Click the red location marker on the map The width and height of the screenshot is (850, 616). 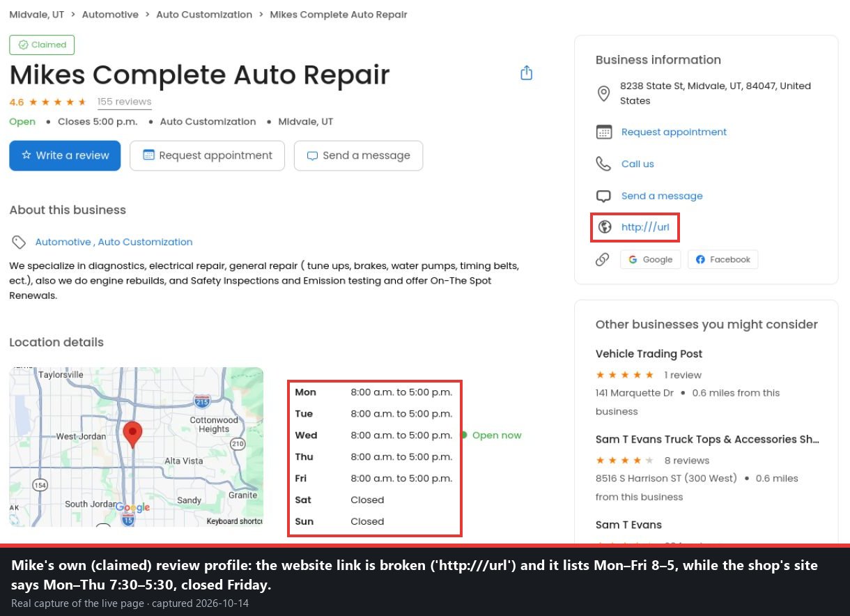tap(132, 434)
